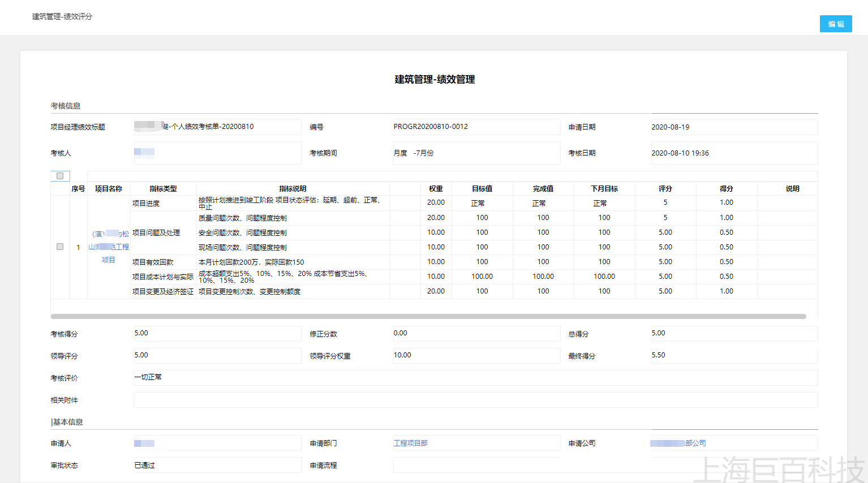Click the 项目变更及经济签证 indicator type cell
The height and width of the screenshot is (483, 868).
point(163,291)
